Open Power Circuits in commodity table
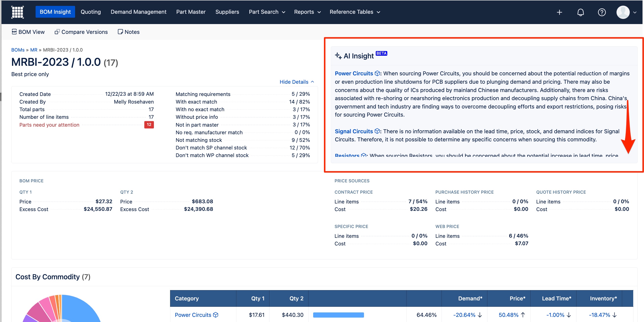 click(193, 315)
